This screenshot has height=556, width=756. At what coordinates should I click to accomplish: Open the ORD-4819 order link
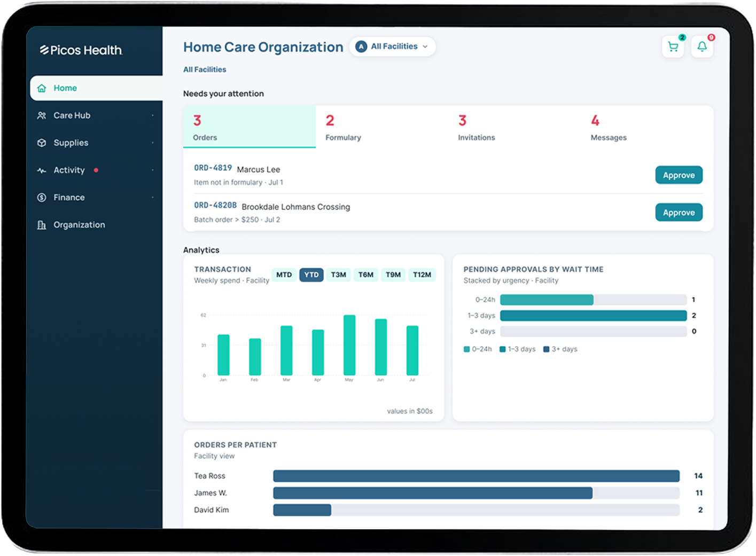[213, 168]
